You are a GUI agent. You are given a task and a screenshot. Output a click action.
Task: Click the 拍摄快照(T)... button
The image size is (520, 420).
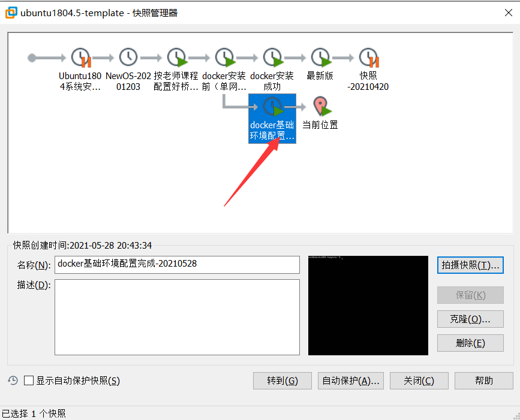click(470, 265)
